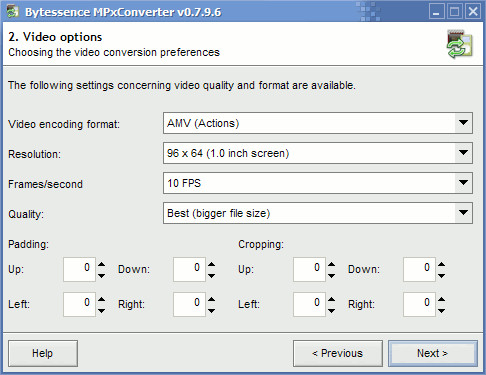Open the Help button
Image resolution: width=486 pixels, height=375 pixels.
[x=43, y=353]
